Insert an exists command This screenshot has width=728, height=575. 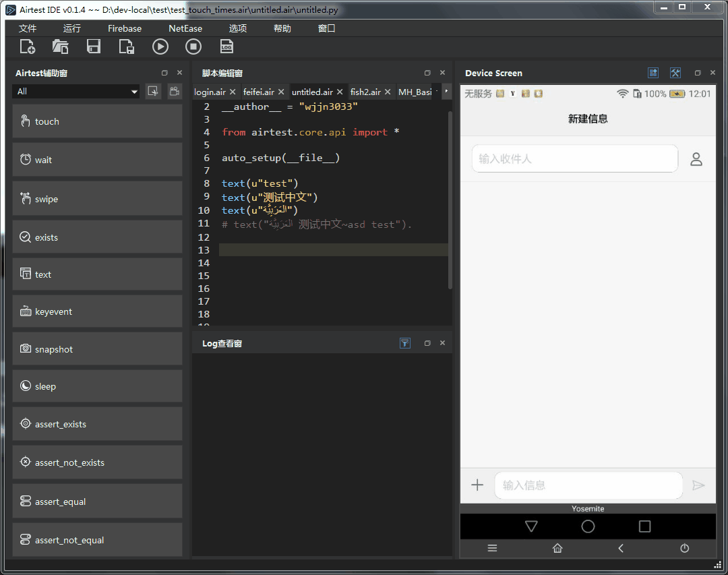[97, 237]
